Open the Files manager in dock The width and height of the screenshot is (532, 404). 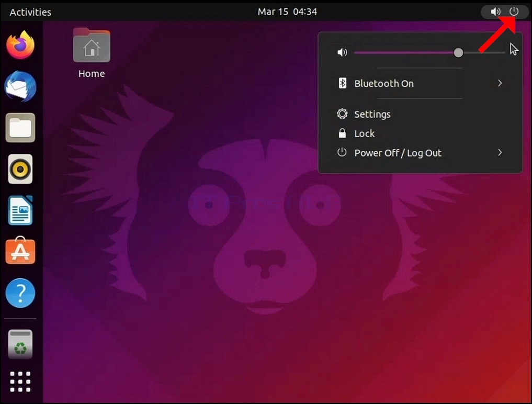tap(20, 128)
